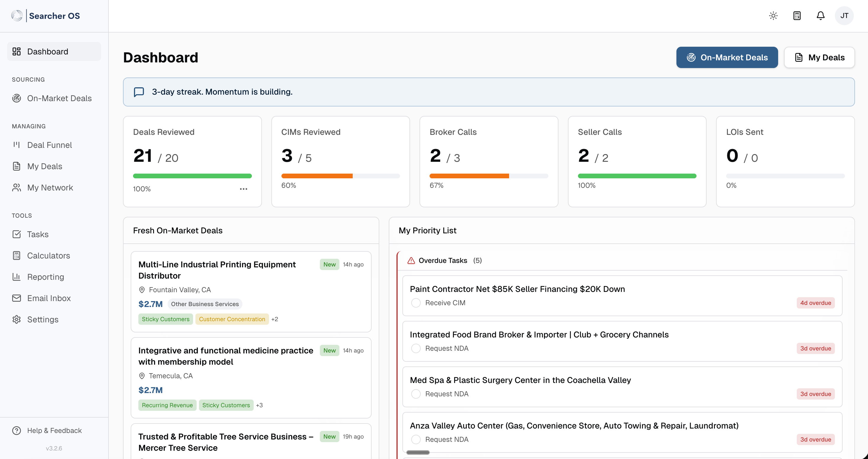Open Deals Reviewed three-dot menu
868x459 pixels.
pos(243,189)
